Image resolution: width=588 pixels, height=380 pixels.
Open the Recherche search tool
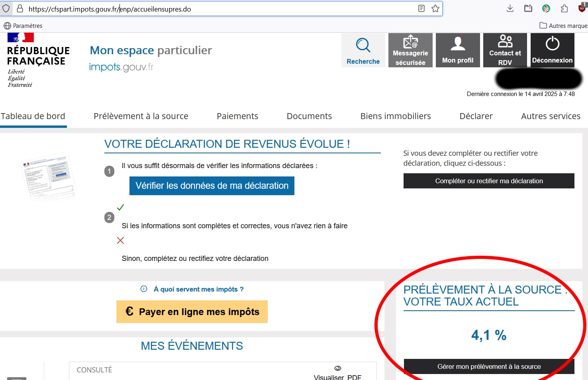[x=363, y=50]
